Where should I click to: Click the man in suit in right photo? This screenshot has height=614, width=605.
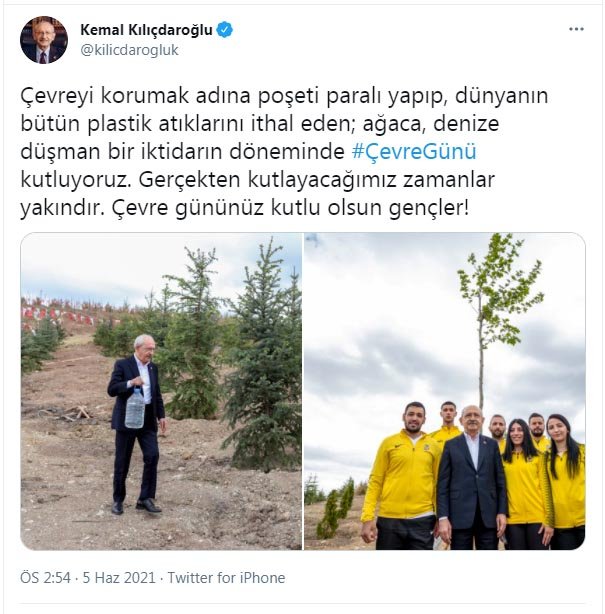[x=472, y=478]
